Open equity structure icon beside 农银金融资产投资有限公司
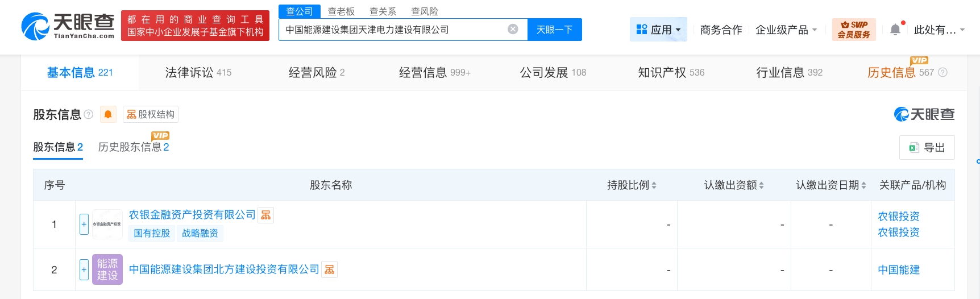 coord(265,215)
